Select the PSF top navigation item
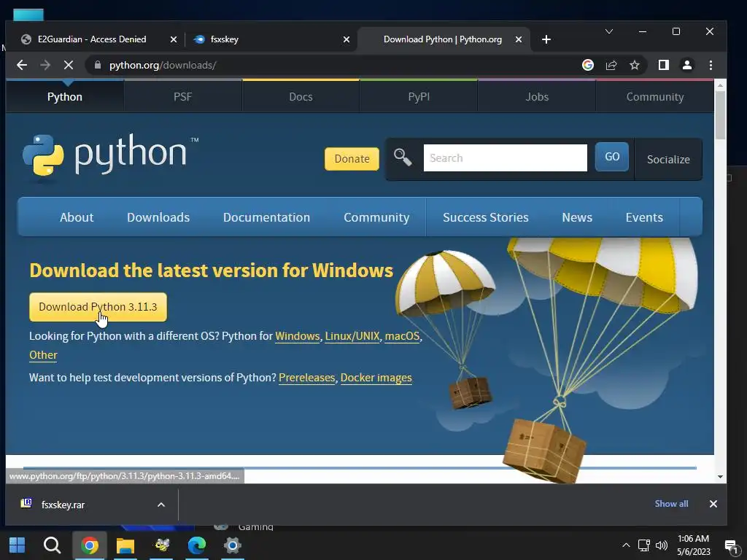This screenshot has height=560, width=747. click(183, 97)
